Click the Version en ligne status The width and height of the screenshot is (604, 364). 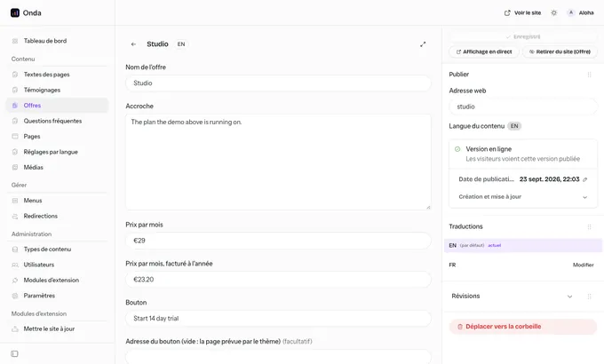489,149
